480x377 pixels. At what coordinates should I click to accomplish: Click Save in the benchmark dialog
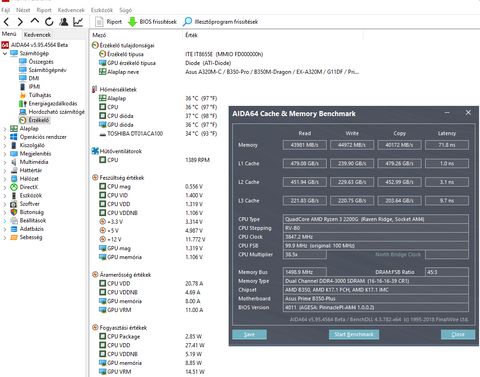(249, 334)
